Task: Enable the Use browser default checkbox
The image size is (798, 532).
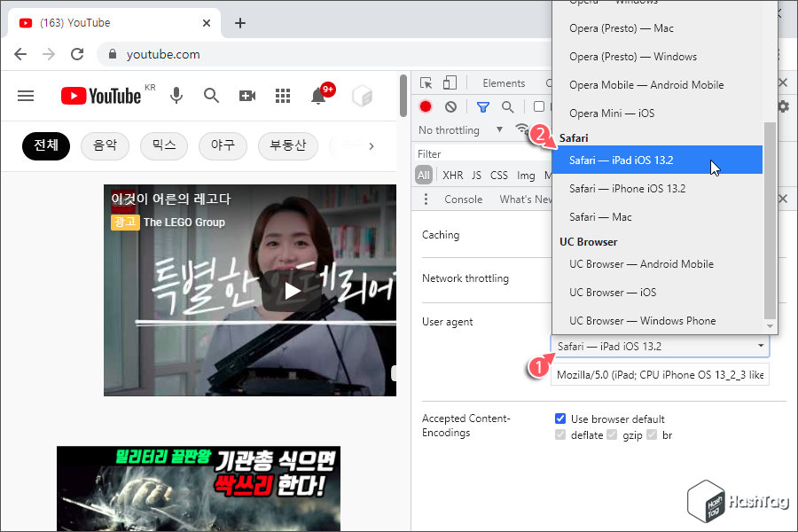Action: [x=560, y=418]
